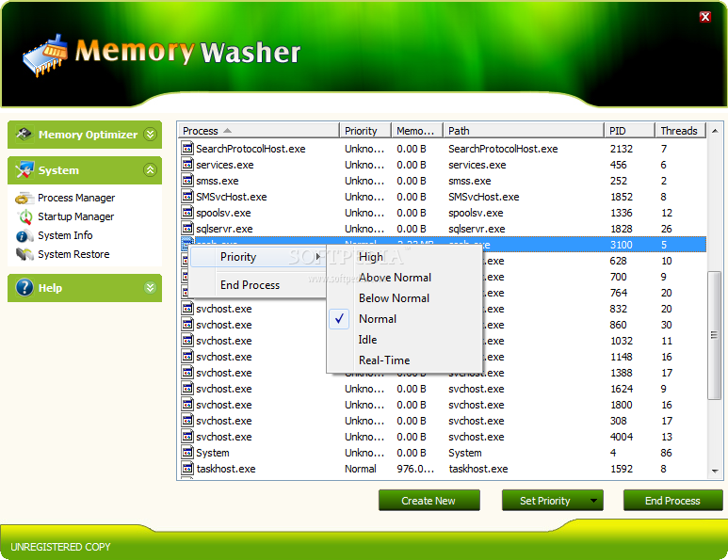Select the svchost.exe row with PID 1624
The image size is (728, 560).
(x=444, y=389)
